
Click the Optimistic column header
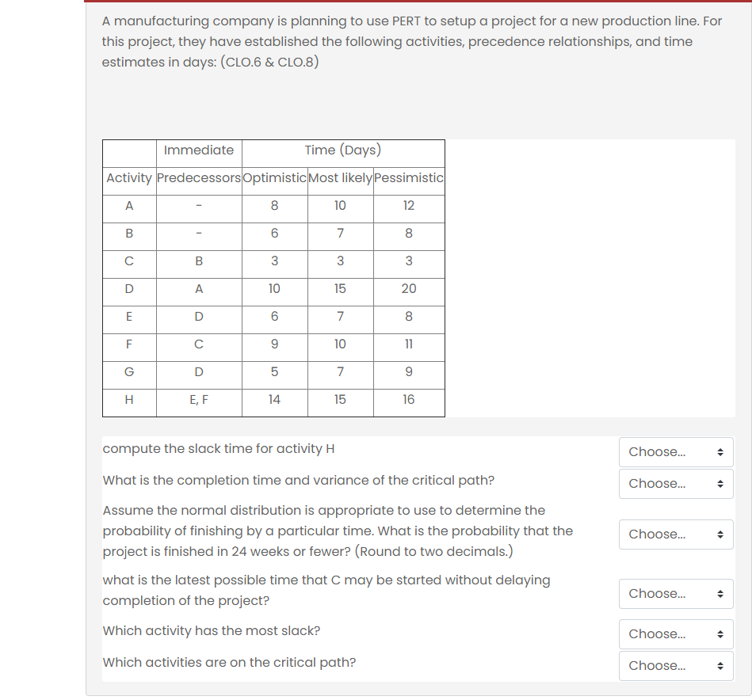273,178
